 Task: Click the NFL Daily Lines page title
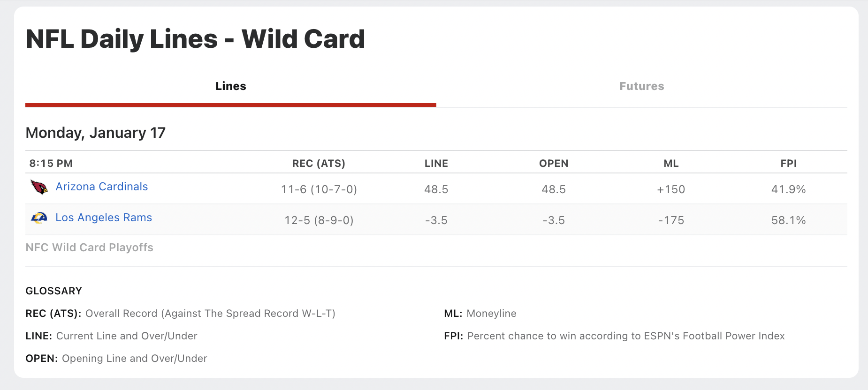coord(195,39)
